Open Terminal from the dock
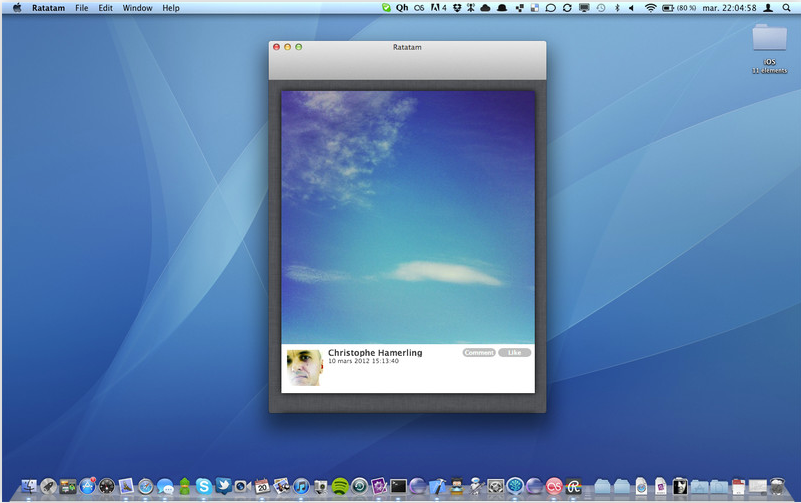This screenshot has width=801, height=503. 398,486
